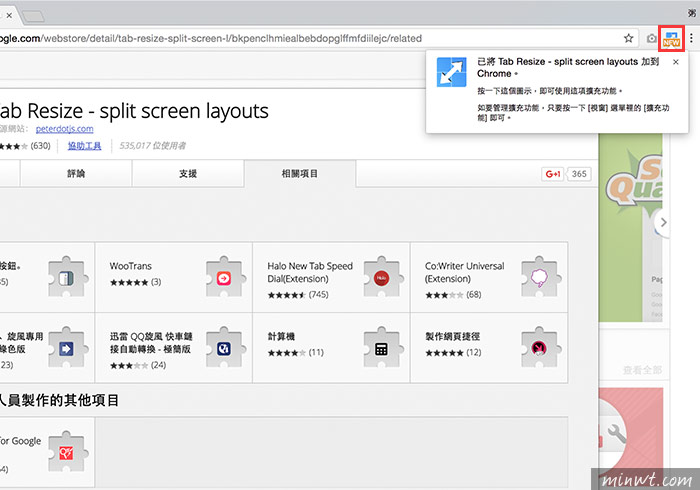Select the 相關項目 tab
This screenshot has width=700, height=490.
[x=300, y=173]
